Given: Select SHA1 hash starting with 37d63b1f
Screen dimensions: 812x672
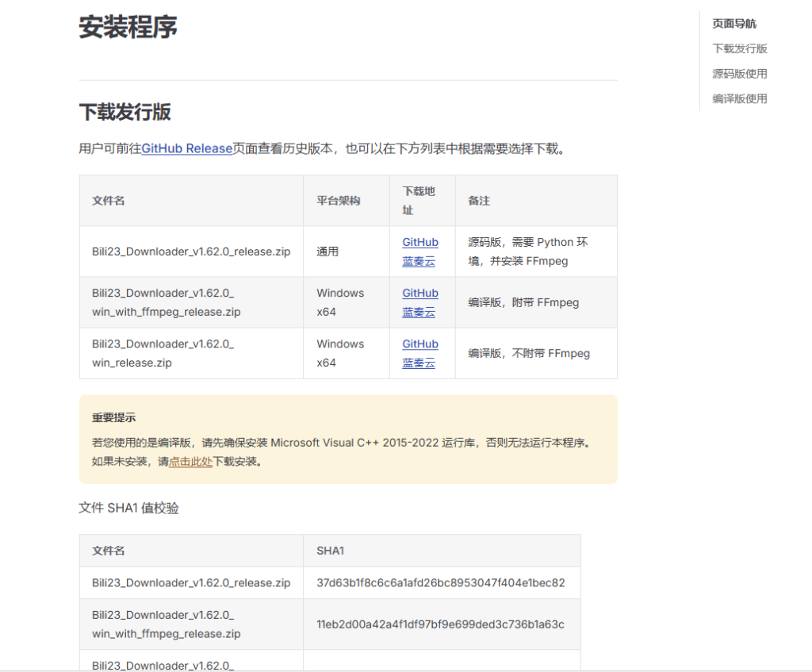Looking at the screenshot, I should pyautogui.click(x=441, y=583).
